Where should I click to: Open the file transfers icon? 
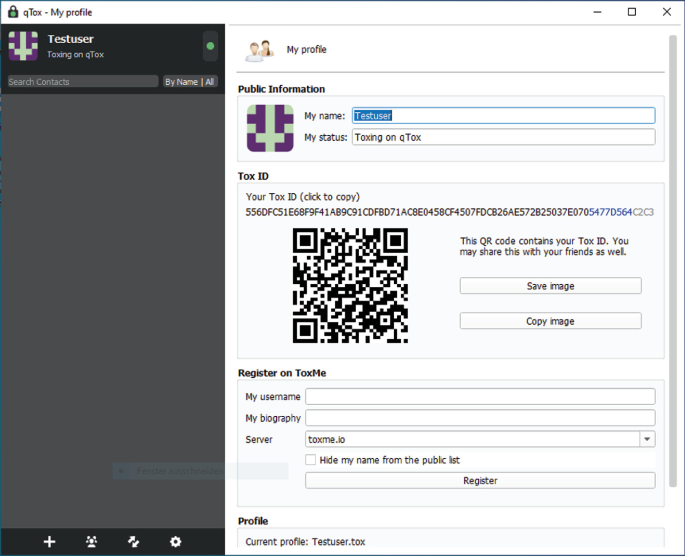click(134, 541)
